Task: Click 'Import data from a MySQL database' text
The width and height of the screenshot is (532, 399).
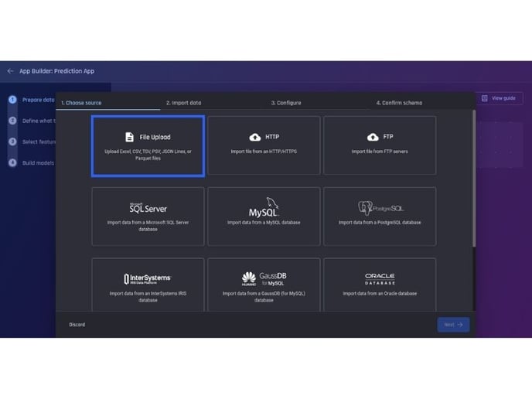Action: 264,223
